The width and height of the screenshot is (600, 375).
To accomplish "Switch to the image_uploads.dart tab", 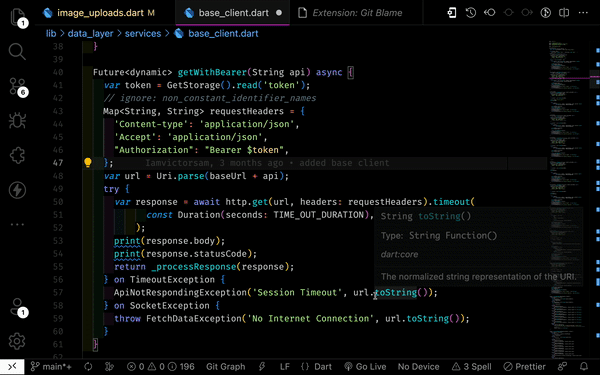I will click(x=99, y=13).
